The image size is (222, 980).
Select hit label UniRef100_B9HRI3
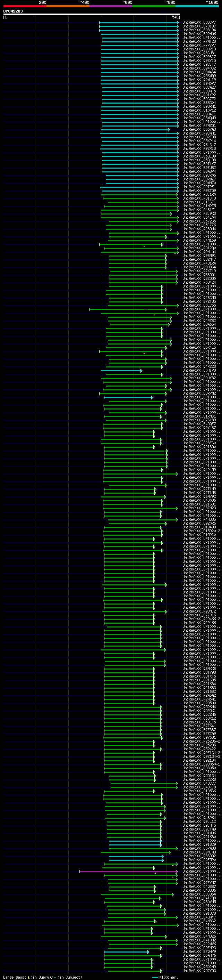click(x=199, y=49)
